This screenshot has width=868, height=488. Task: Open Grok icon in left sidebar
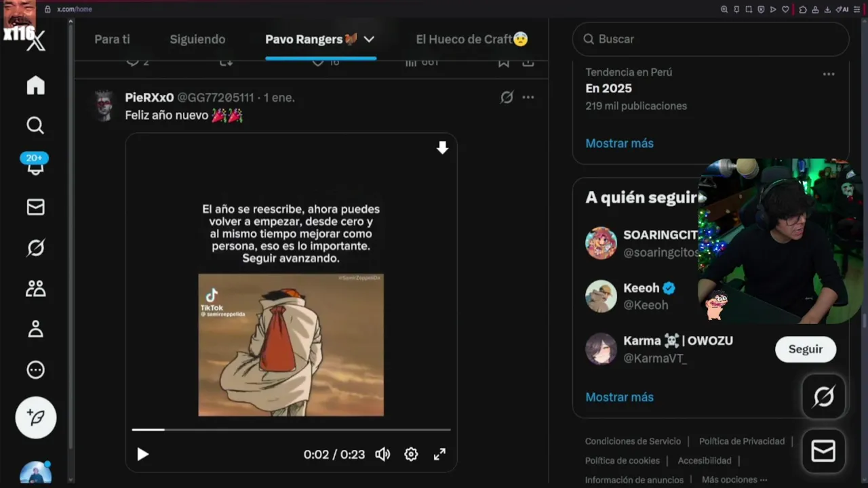click(35, 248)
